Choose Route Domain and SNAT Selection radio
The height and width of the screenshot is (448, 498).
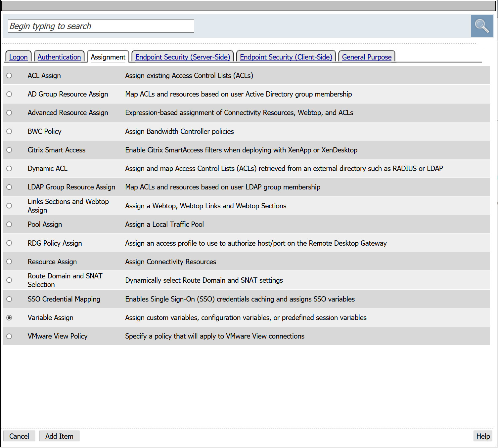point(9,280)
